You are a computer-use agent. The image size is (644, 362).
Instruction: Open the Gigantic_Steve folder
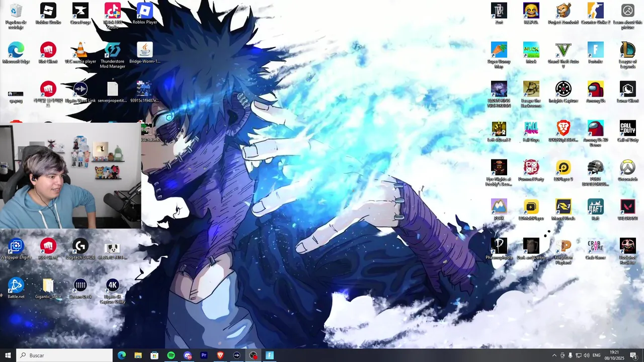coord(48,288)
